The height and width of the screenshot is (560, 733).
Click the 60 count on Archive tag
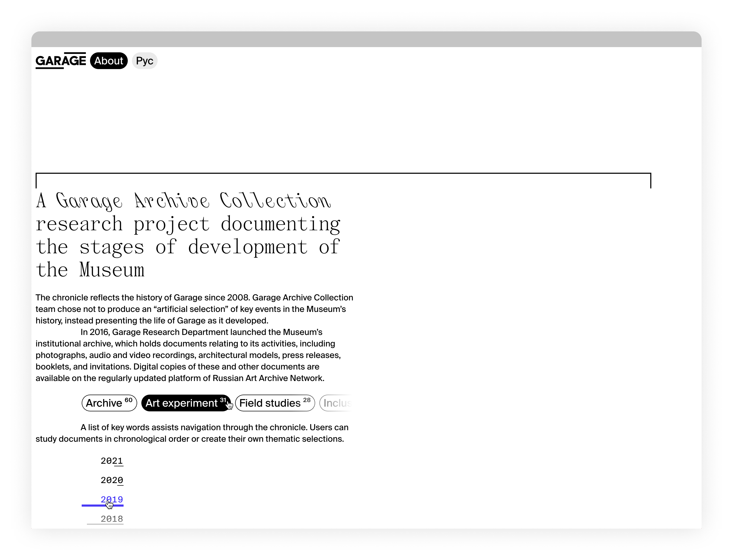tap(128, 400)
